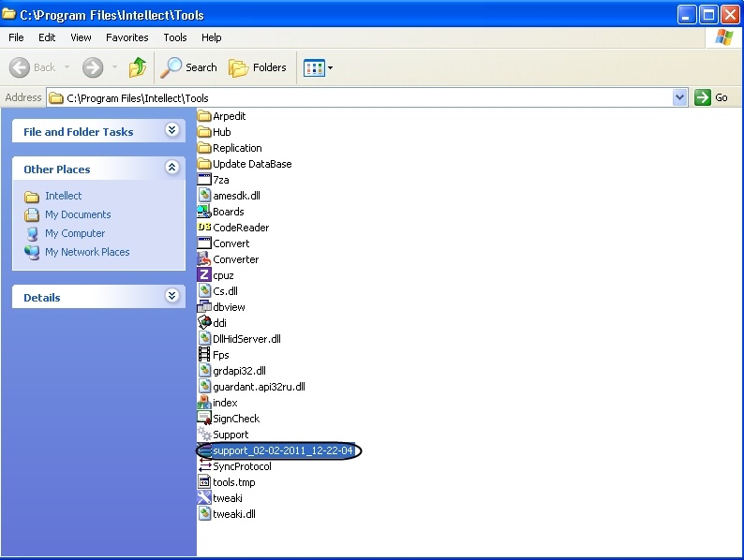The width and height of the screenshot is (744, 560).
Task: Open the Views dropdown button
Action: tap(318, 67)
